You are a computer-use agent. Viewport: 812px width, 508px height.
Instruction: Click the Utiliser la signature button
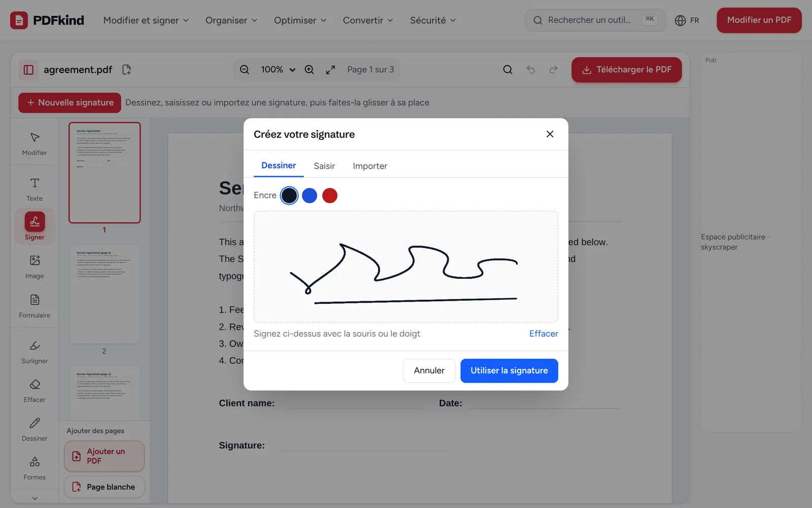click(x=509, y=371)
